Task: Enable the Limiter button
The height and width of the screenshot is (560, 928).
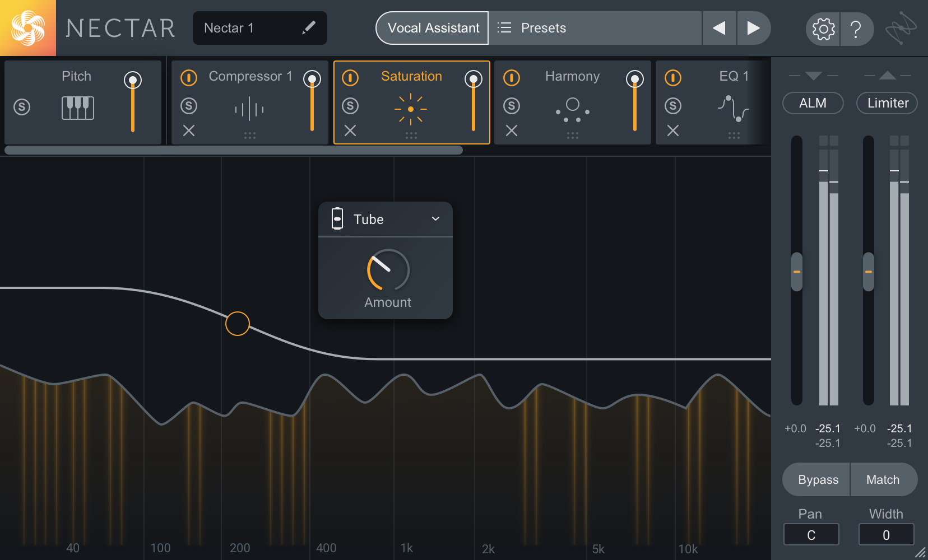Action: (887, 103)
